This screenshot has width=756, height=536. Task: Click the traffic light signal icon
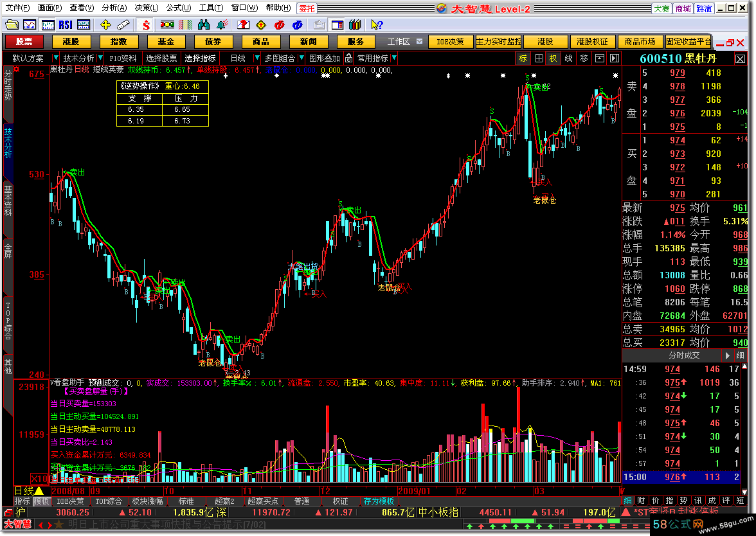[167, 24]
